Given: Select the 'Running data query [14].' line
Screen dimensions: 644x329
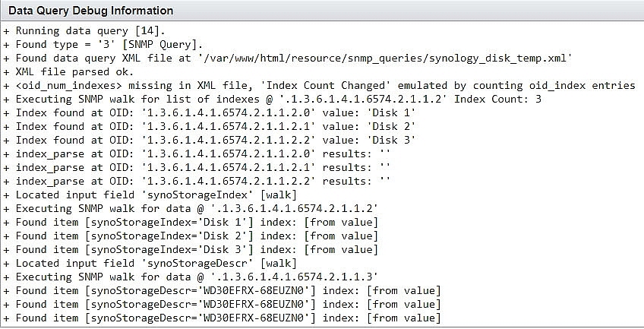Looking at the screenshot, I should [x=84, y=31].
